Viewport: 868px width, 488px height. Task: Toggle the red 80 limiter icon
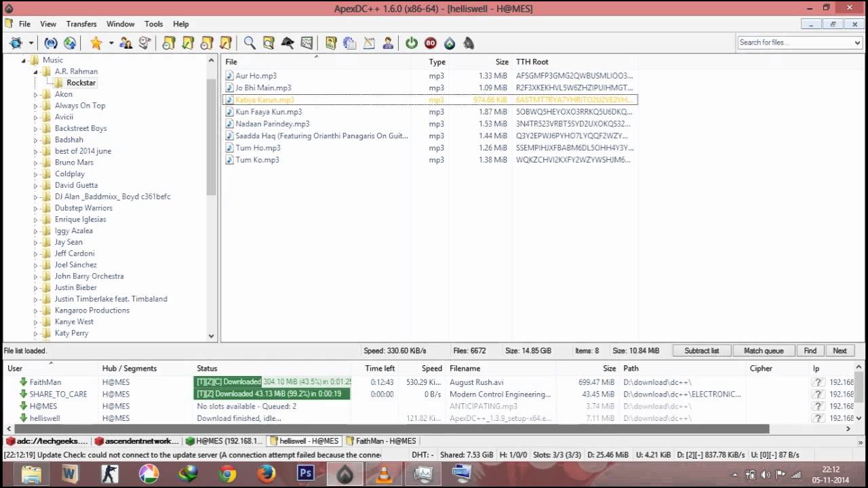pyautogui.click(x=431, y=43)
